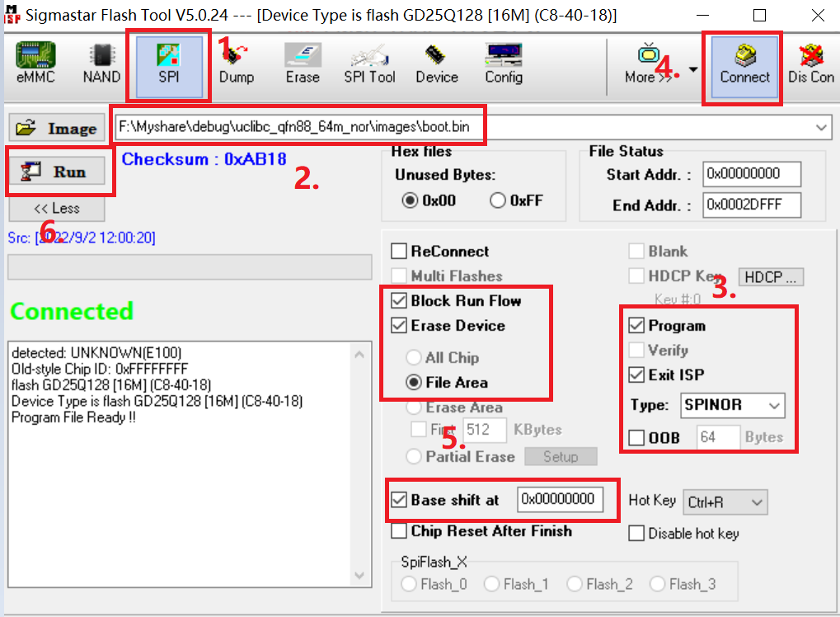The height and width of the screenshot is (617, 840).
Task: Click the End Addr. field
Action: pyautogui.click(x=752, y=205)
